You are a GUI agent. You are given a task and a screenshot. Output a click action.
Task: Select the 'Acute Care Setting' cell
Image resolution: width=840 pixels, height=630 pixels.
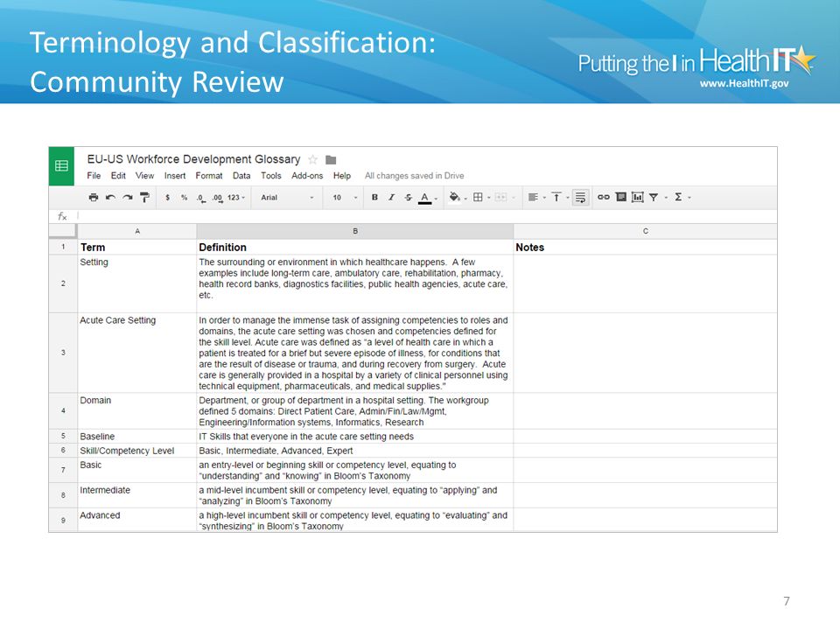point(137,353)
